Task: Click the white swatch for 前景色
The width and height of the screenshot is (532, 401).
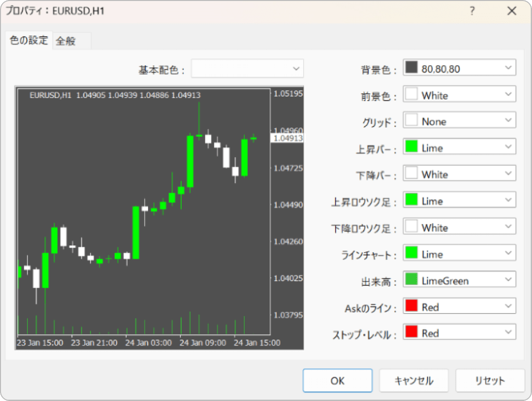Action: [412, 94]
